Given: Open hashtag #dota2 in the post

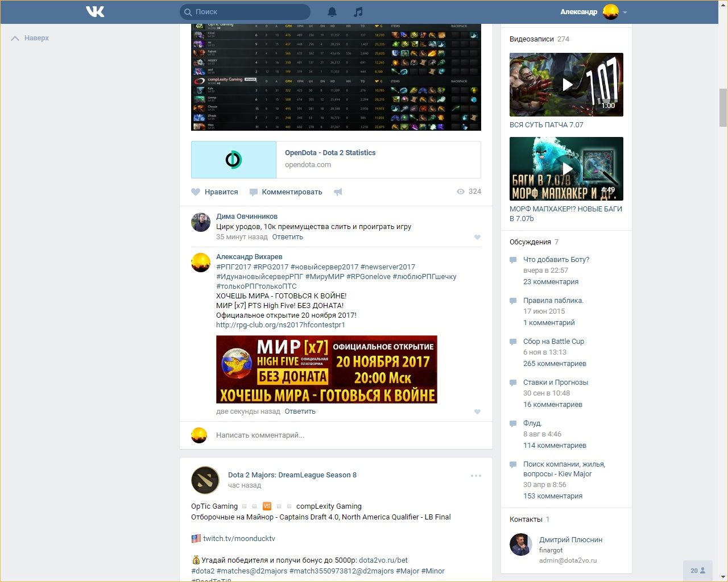Looking at the screenshot, I should point(203,571).
